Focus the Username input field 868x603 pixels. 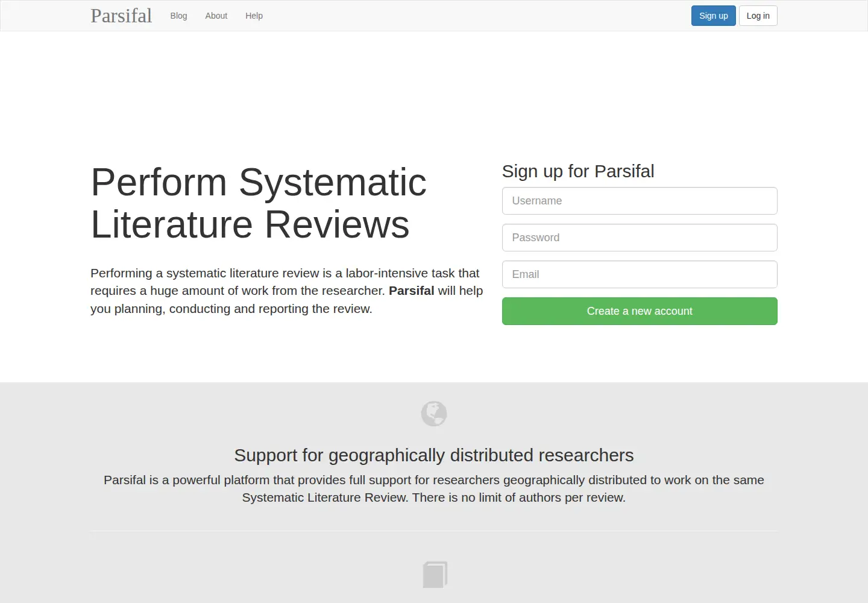[640, 201]
